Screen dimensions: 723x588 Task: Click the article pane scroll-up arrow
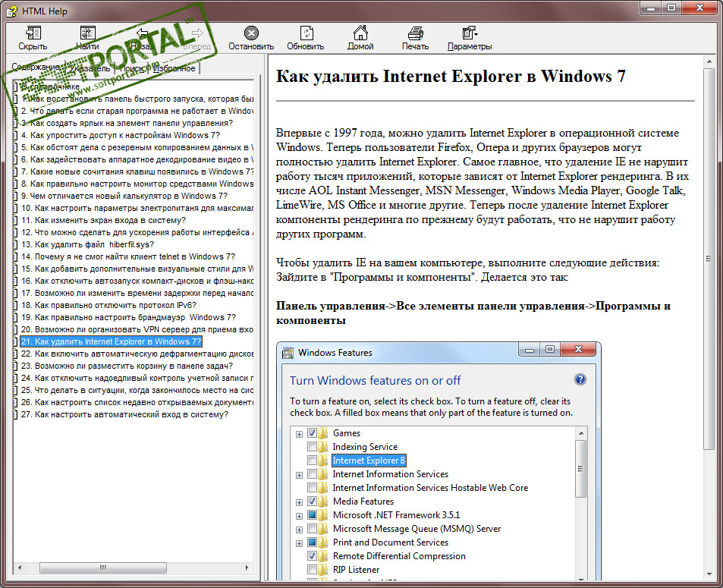709,61
